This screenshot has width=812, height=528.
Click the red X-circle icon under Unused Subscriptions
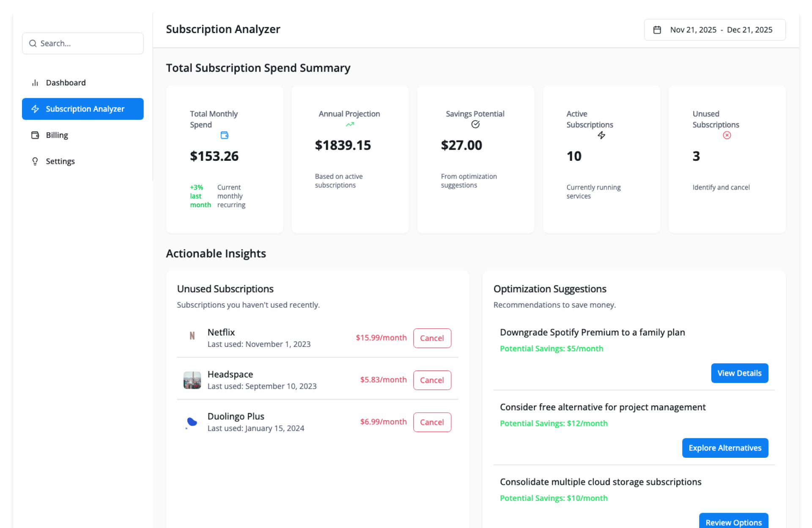(727, 135)
